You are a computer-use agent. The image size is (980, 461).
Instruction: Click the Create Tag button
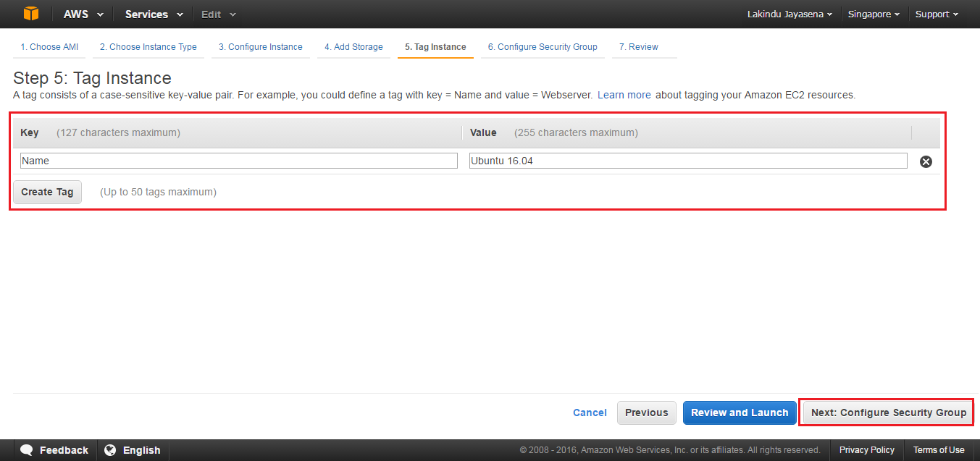click(47, 192)
